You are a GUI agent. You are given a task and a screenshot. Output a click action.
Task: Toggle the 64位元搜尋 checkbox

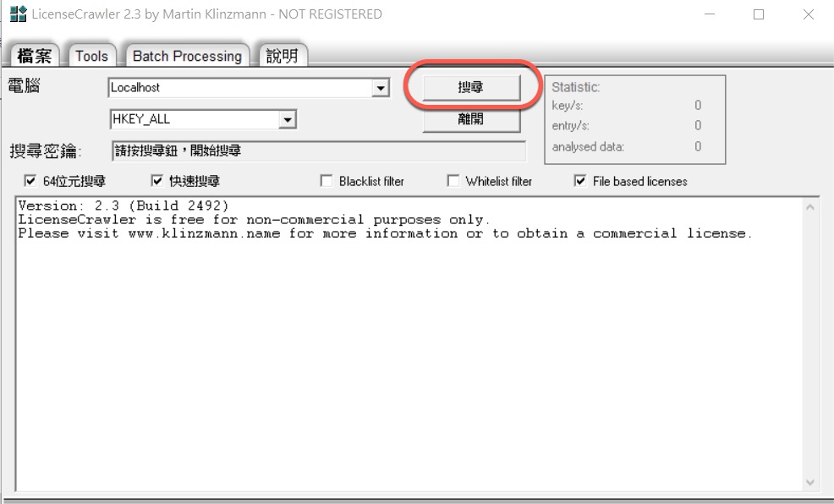point(30,181)
